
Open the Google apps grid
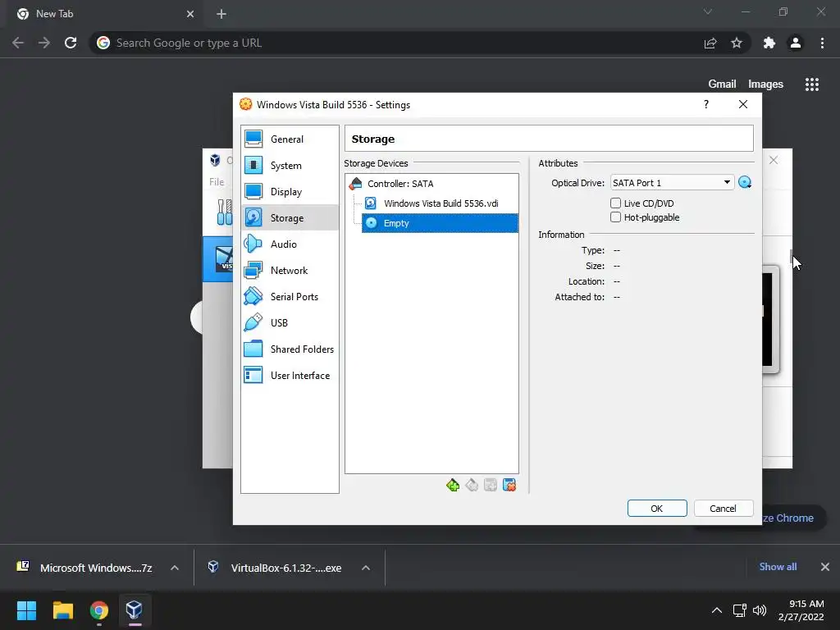coord(812,84)
